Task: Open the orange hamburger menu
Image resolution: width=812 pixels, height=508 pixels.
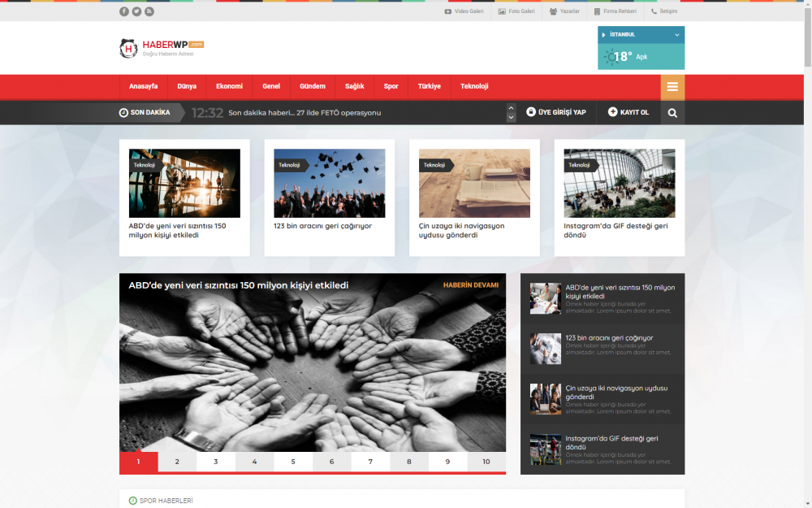Action: (x=672, y=87)
